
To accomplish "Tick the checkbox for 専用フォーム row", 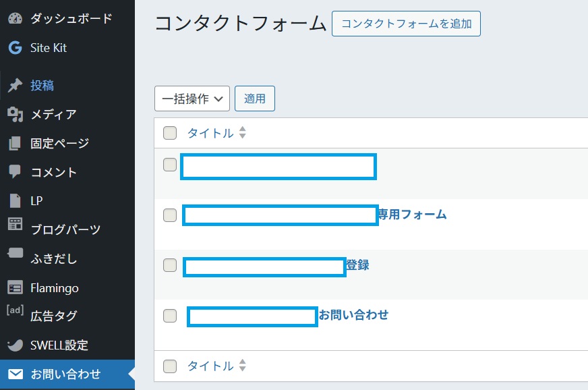I will click(x=170, y=215).
